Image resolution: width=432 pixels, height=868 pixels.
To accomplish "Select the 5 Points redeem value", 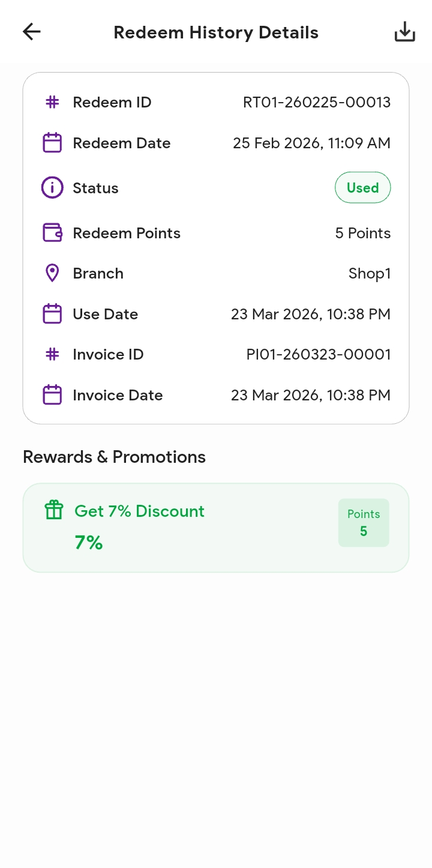I will click(x=363, y=233).
